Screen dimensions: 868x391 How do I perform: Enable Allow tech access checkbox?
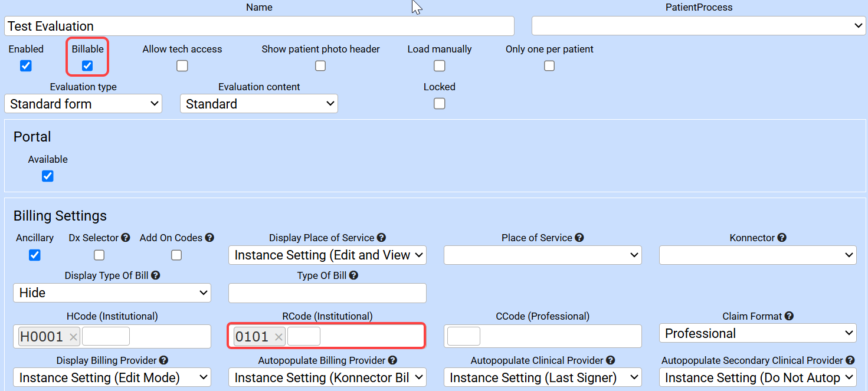(x=182, y=66)
